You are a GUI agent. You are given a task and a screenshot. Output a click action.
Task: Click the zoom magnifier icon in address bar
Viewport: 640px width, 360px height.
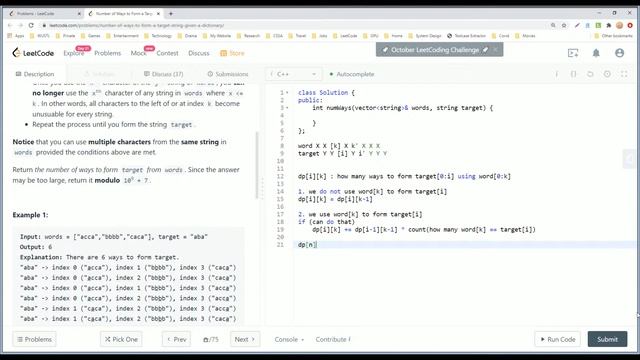point(553,25)
